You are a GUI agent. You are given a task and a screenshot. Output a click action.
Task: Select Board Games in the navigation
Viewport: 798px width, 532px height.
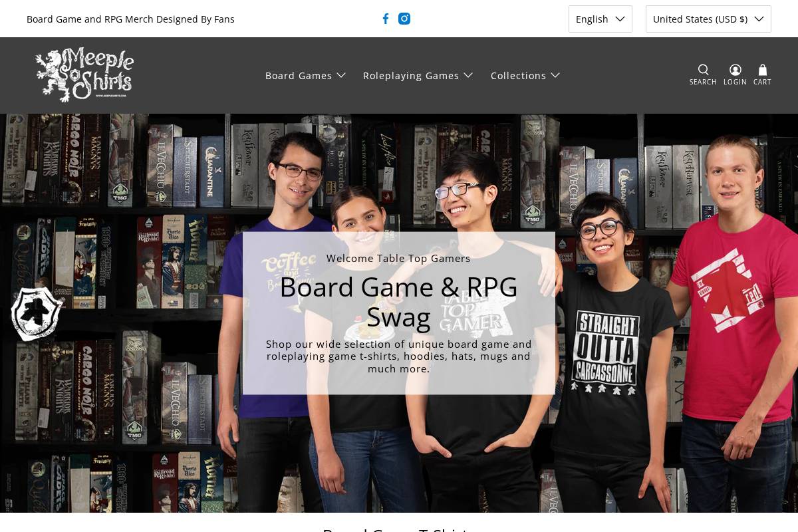coord(299,75)
